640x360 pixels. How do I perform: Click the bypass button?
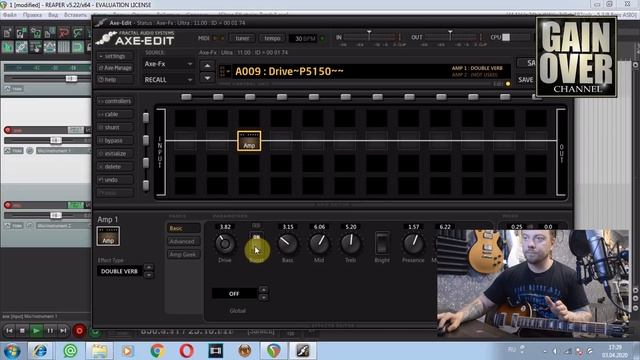click(x=115, y=140)
